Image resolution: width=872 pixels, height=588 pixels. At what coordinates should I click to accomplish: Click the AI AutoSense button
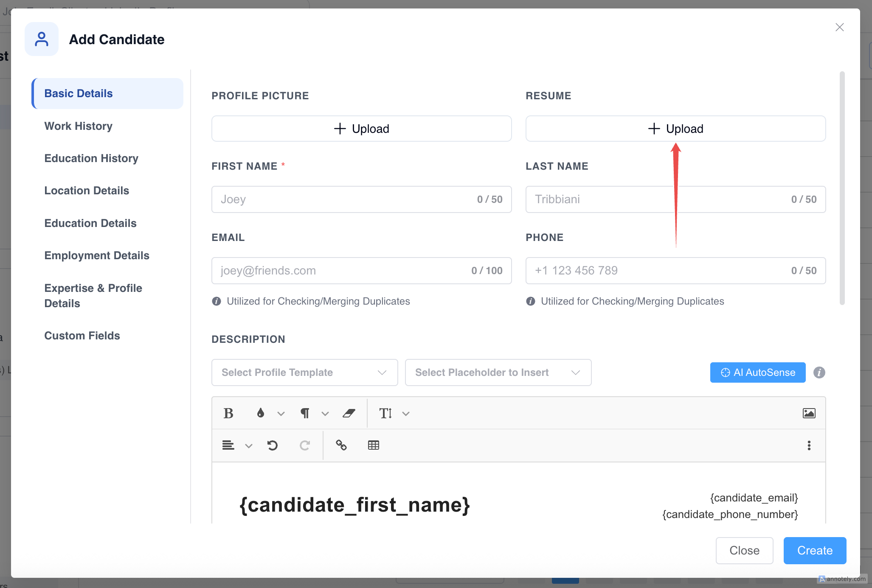tap(758, 372)
